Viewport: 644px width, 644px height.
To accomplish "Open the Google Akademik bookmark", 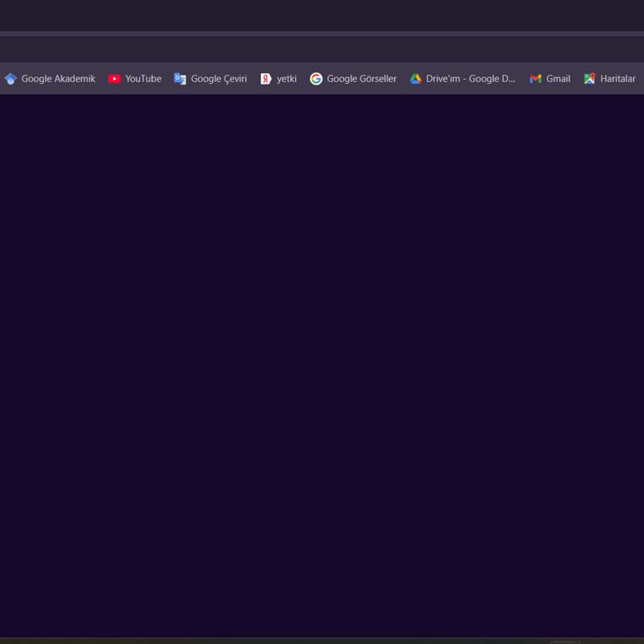I will click(50, 79).
